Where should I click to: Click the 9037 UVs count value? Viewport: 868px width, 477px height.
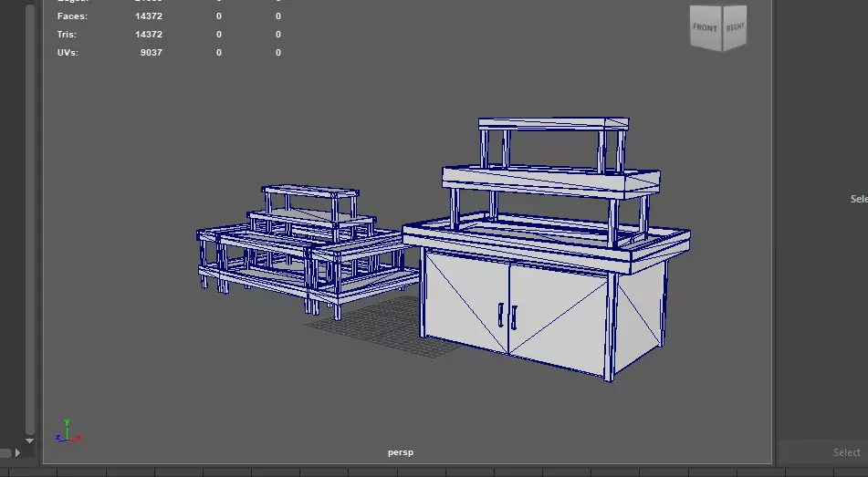tap(152, 53)
